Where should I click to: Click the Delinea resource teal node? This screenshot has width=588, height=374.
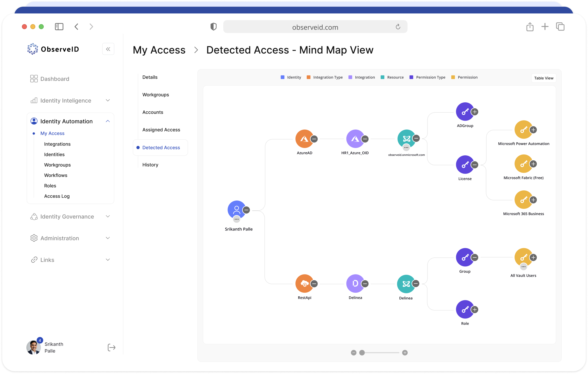coord(406,284)
